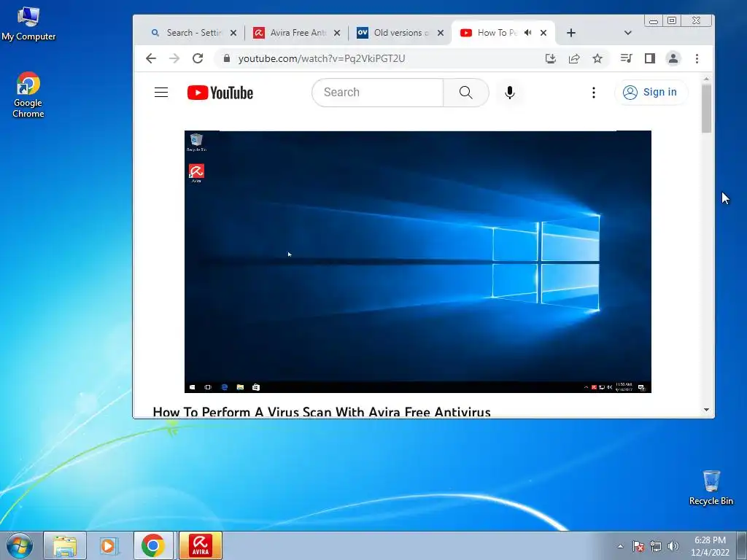747x560 pixels.
Task: Click the address bar URL youtube.com/watch
Action: [x=322, y=58]
